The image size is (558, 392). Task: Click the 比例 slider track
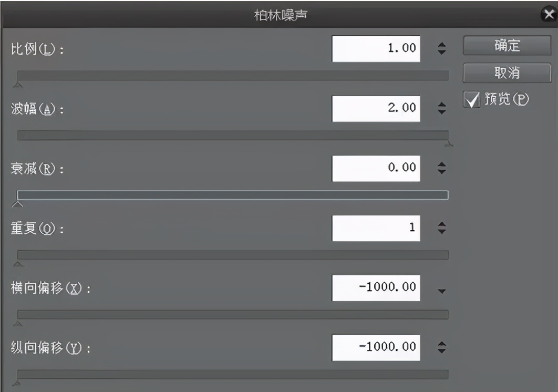pyautogui.click(x=233, y=75)
